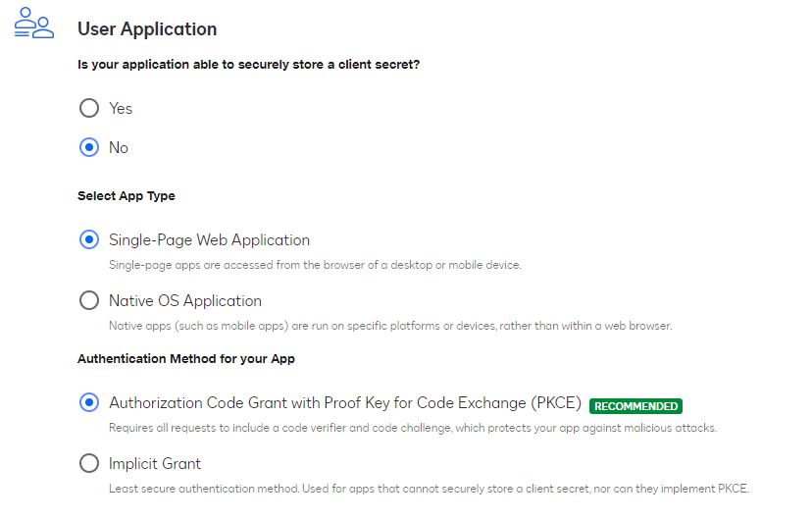Image resolution: width=812 pixels, height=521 pixels.
Task: Click the "Least secure authentication method" description
Action: [x=430, y=489]
